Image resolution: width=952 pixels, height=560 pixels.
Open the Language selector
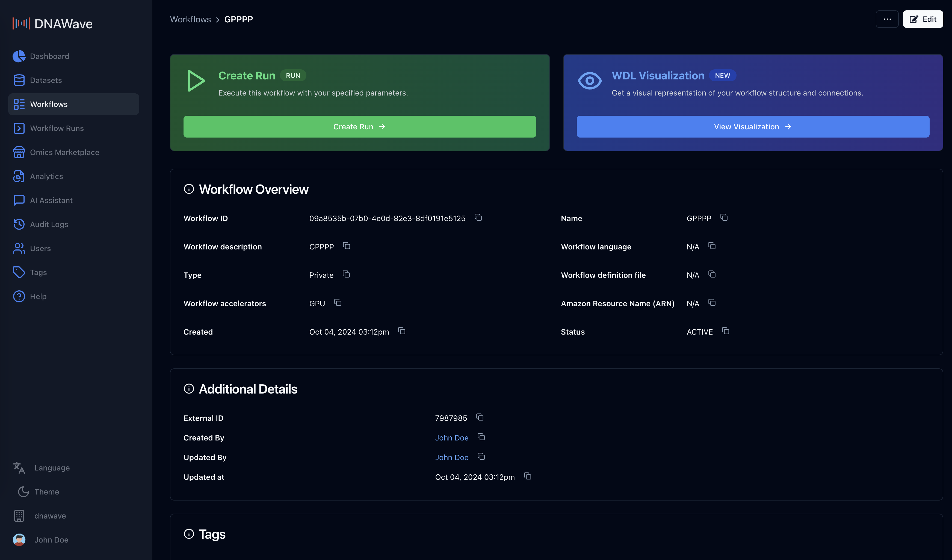(52, 467)
